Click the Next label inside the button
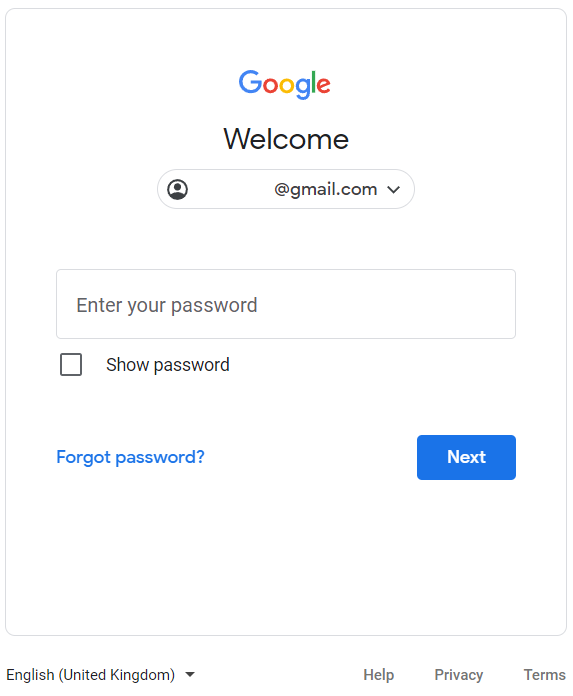The height and width of the screenshot is (696, 573). [x=466, y=457]
